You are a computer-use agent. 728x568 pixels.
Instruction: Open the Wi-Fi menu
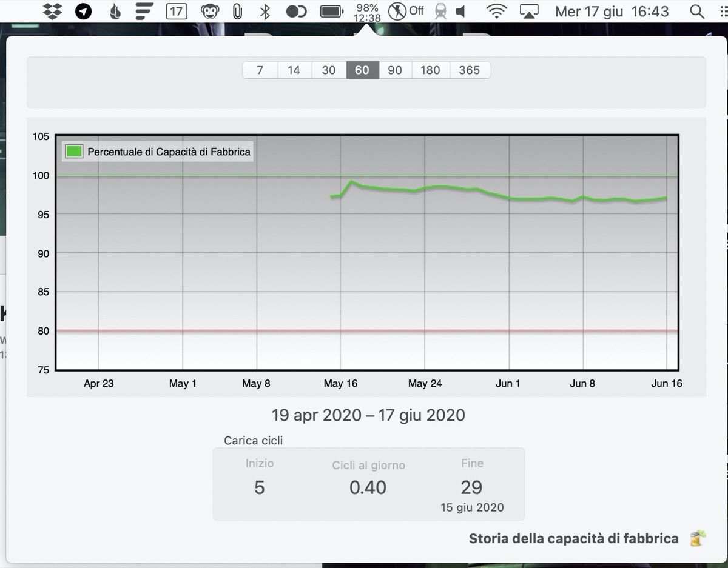pyautogui.click(x=496, y=11)
